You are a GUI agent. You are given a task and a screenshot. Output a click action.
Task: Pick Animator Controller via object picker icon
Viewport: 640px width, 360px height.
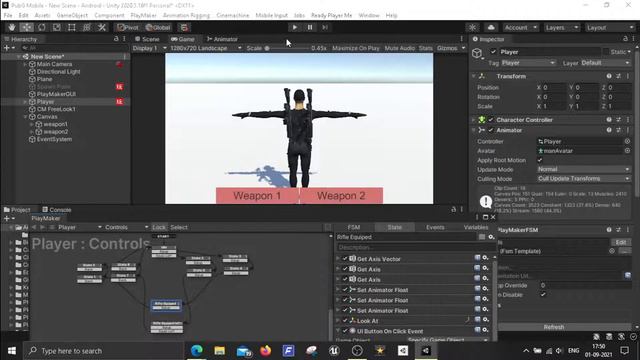point(627,141)
